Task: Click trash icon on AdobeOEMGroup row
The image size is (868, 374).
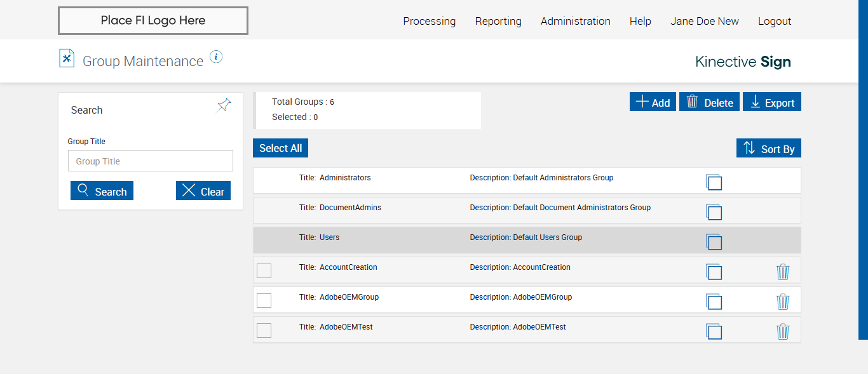Action: point(783,302)
